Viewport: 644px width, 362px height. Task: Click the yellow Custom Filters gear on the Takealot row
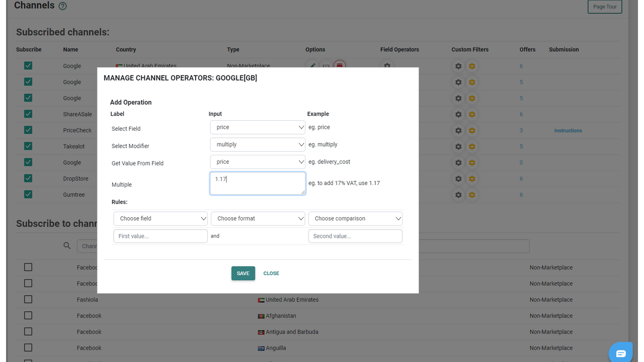pyautogui.click(x=472, y=146)
